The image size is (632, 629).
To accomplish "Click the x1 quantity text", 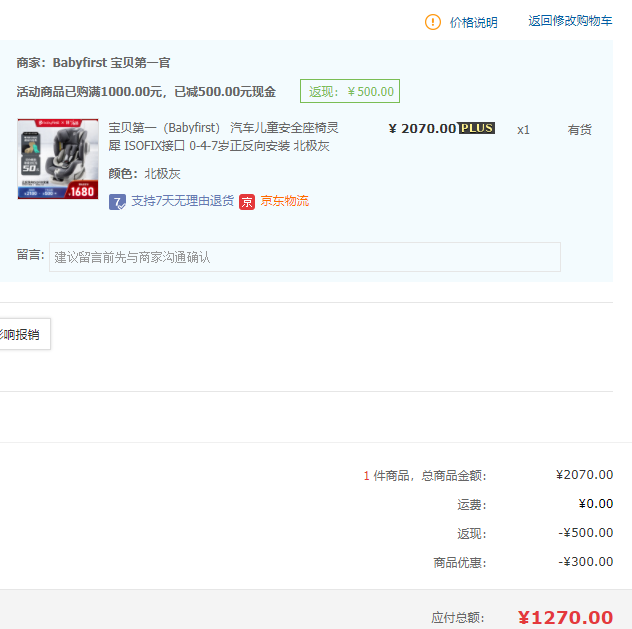I will [x=523, y=130].
